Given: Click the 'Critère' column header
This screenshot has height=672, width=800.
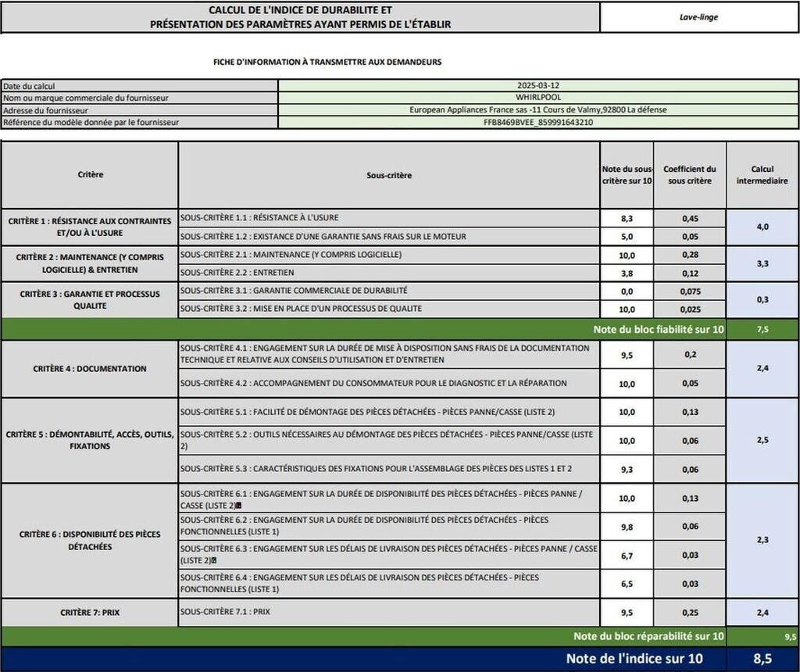Looking at the screenshot, I should coord(91,175).
